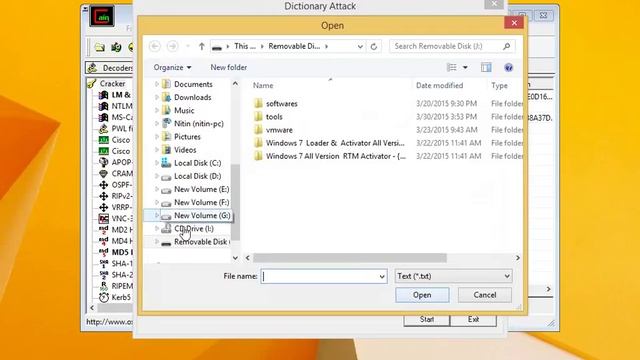Click the Local Disk (C:) drive icon
This screenshot has height=360, width=640.
[166, 163]
